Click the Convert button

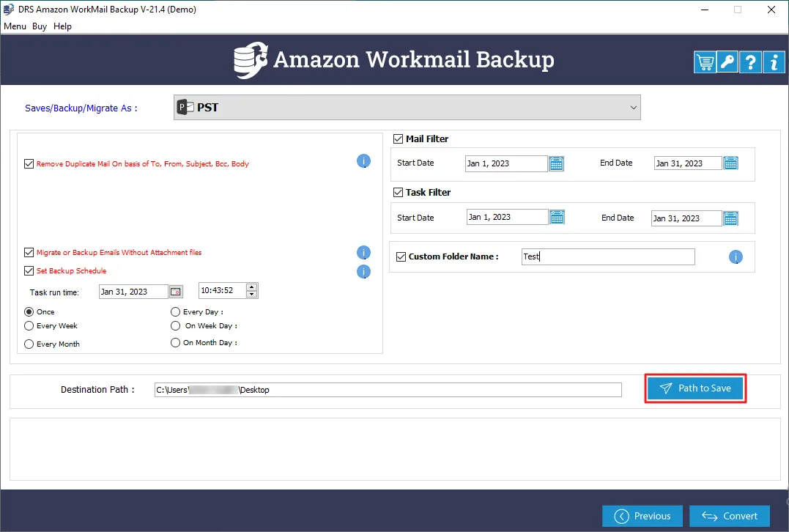click(x=730, y=517)
